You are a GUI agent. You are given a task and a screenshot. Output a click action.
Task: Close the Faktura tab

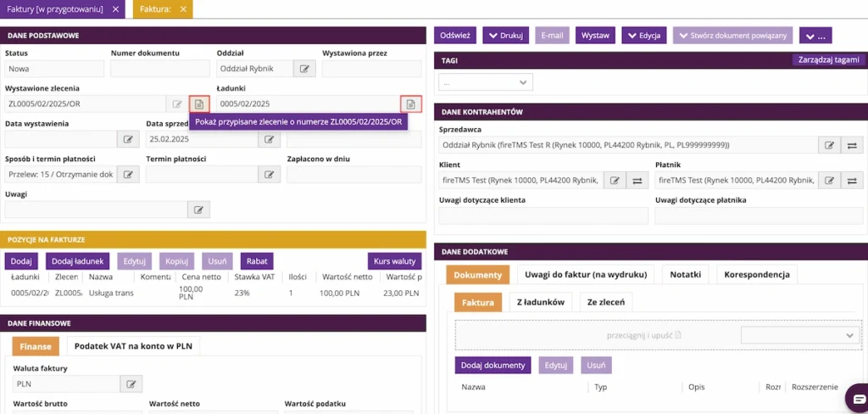coord(183,9)
